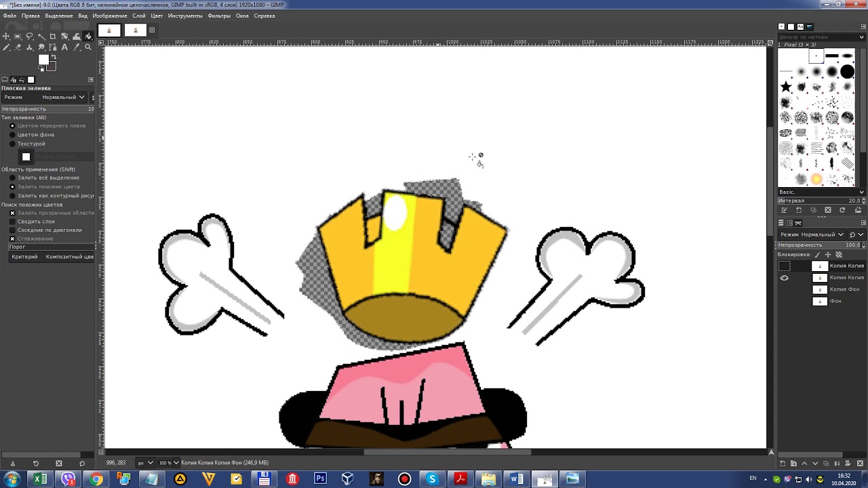Open the Выделение menu
868x488 pixels.
pyautogui.click(x=60, y=16)
